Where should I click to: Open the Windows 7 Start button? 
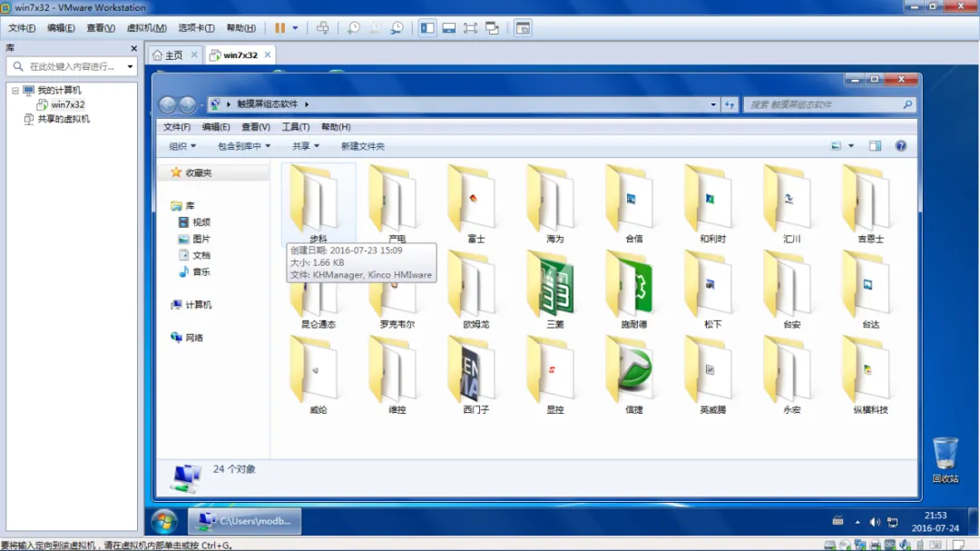coord(164,521)
